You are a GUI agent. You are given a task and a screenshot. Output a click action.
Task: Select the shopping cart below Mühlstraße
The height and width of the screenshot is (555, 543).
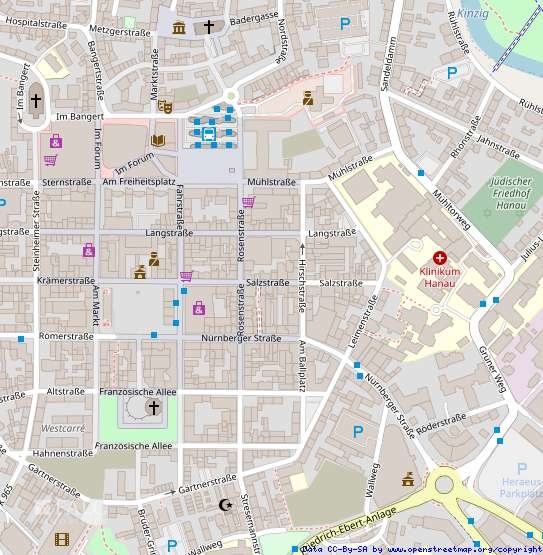click(x=248, y=202)
